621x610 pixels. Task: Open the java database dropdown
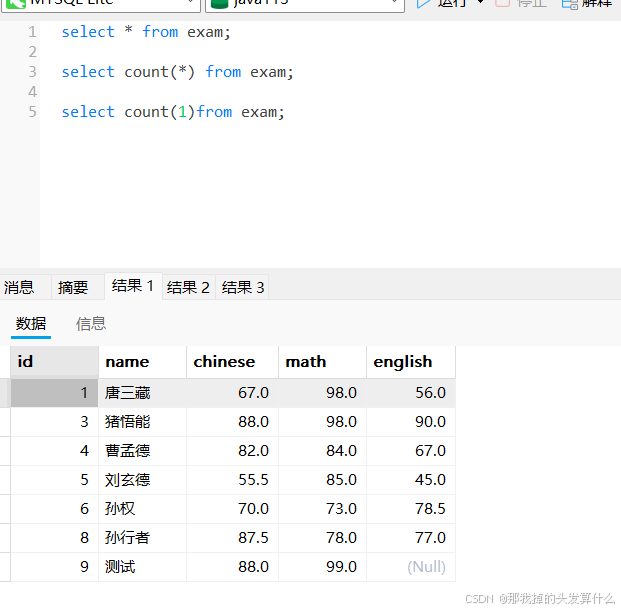coord(305,4)
